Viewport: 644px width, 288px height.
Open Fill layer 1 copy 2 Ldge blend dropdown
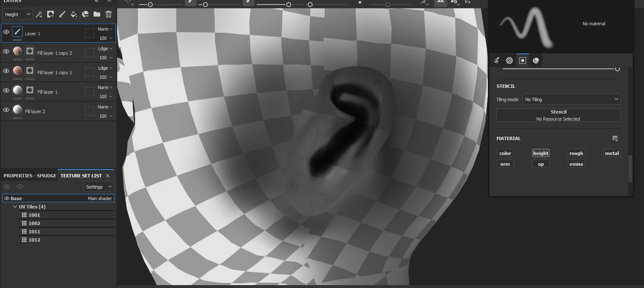pyautogui.click(x=105, y=48)
